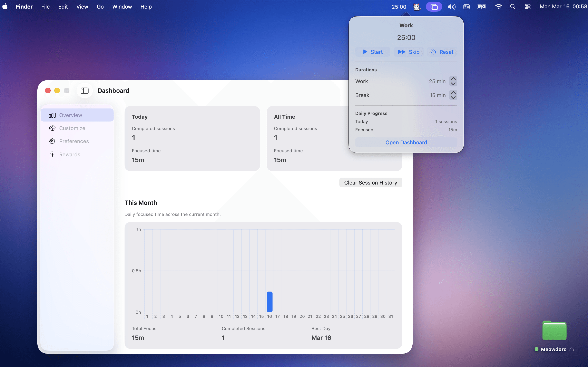
Task: Open Control Center from menu bar
Action: click(528, 7)
